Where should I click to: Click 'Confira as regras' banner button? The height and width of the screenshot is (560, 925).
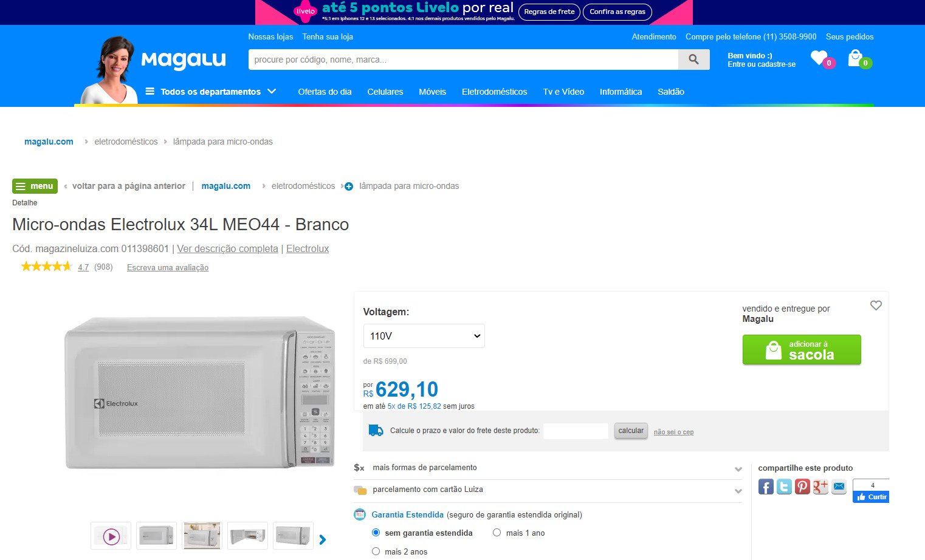617,12
